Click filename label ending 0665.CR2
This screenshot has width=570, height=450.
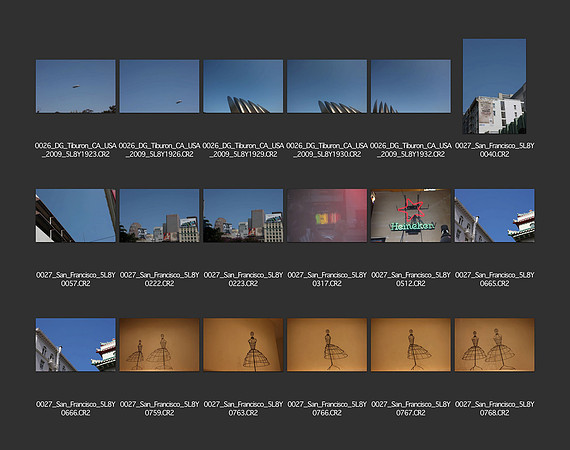click(x=494, y=279)
